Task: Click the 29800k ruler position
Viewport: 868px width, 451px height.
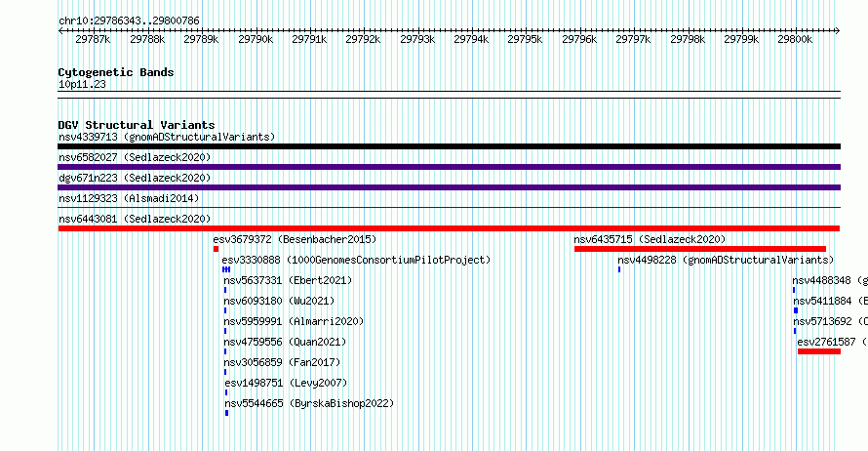Action: (x=795, y=39)
